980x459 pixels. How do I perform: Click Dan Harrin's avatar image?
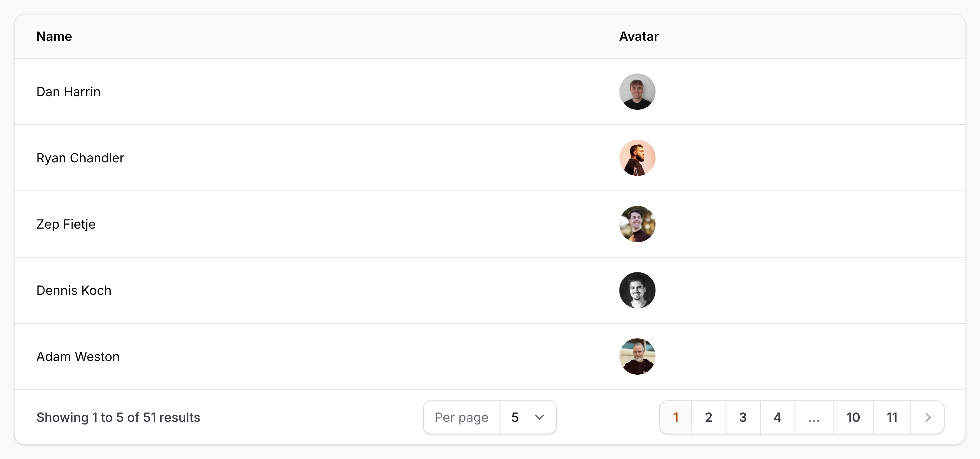(637, 92)
